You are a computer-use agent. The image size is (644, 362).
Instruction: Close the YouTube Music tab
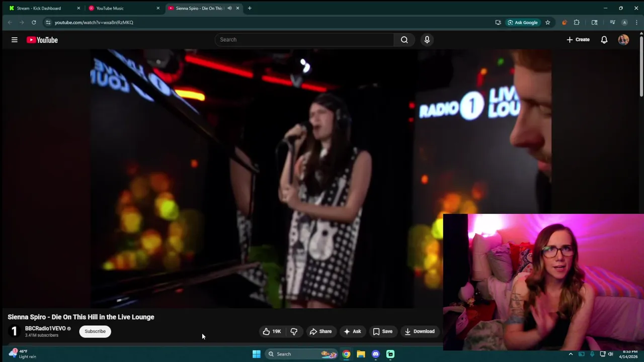(158, 8)
